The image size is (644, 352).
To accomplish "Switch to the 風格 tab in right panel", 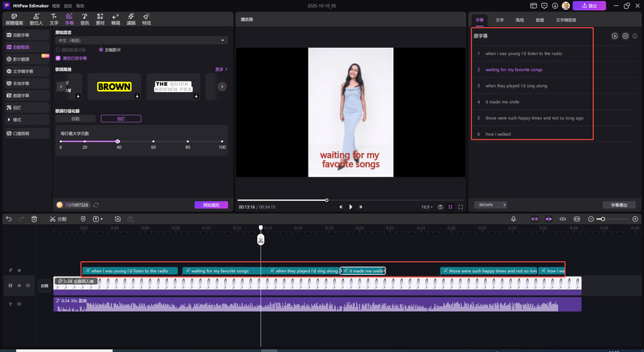I will point(519,21).
